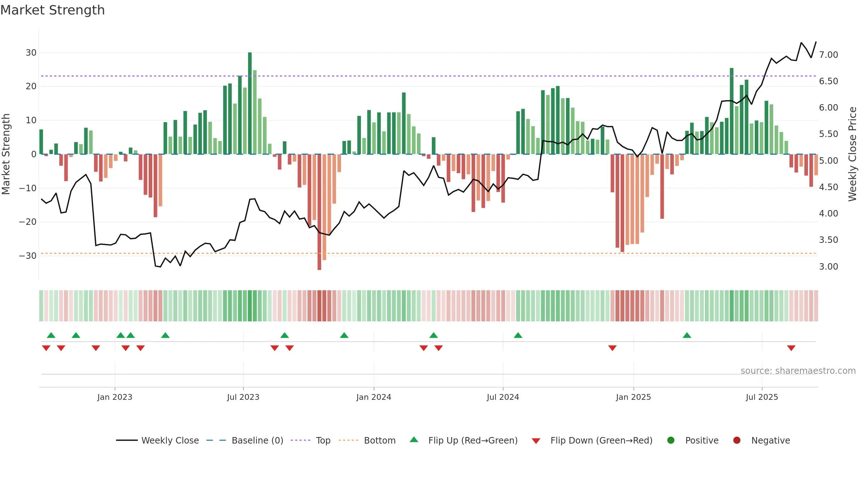Viewport: 868px width, 488px height.
Task: Click the −10 strength axis tick label
Action: tap(28, 188)
